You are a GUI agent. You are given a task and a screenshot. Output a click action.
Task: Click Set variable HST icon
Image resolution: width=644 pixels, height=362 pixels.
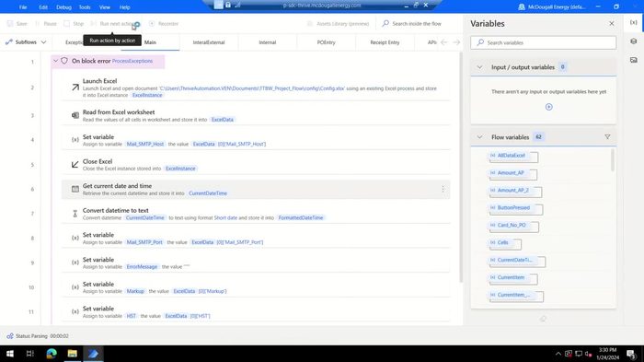point(75,312)
